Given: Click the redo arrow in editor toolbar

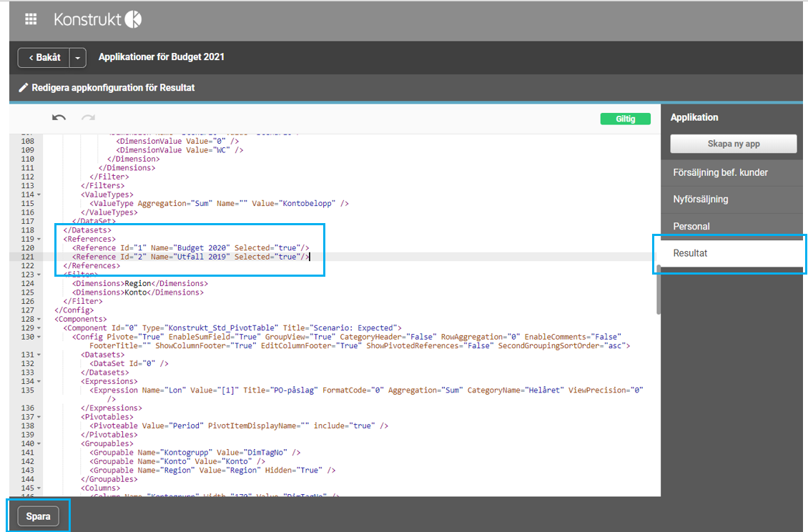Looking at the screenshot, I should (x=87, y=118).
